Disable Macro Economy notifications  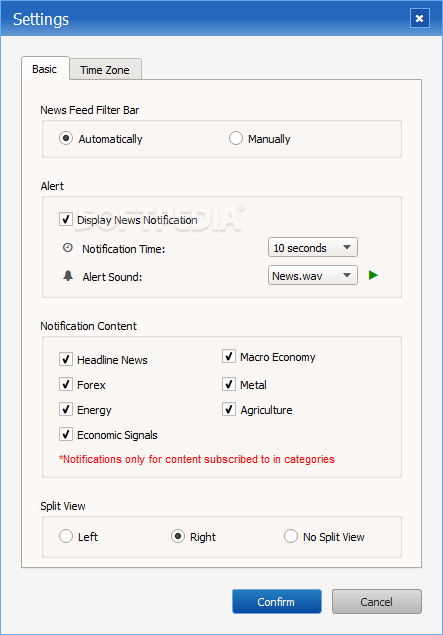[229, 356]
